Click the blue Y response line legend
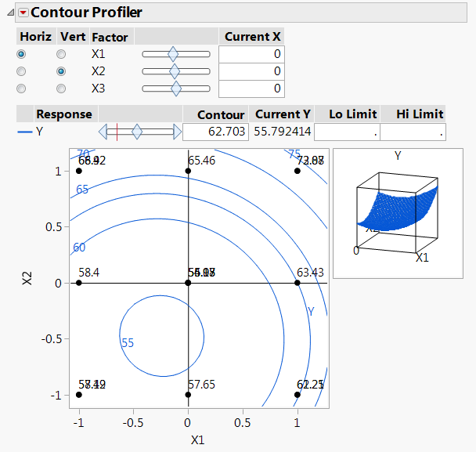The image size is (476, 452). pos(25,132)
